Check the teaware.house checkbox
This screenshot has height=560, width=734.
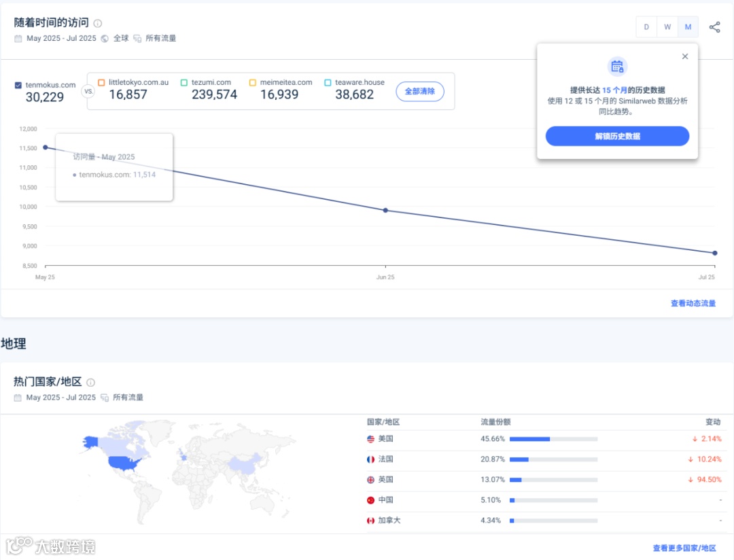328,82
